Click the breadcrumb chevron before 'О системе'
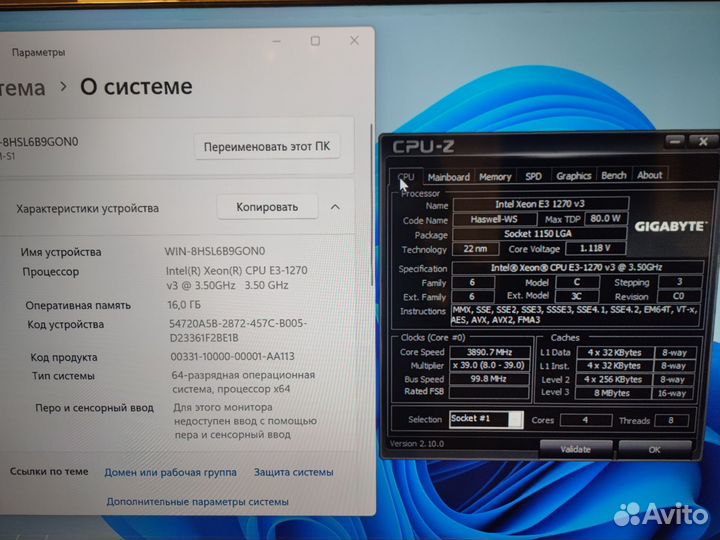Image resolution: width=720 pixels, height=540 pixels. click(x=63, y=86)
